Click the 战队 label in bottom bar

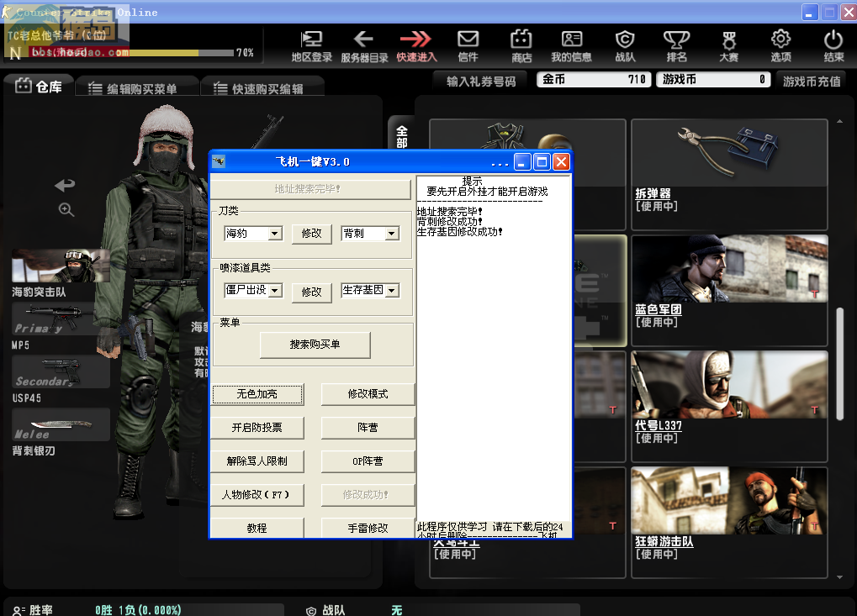click(333, 610)
